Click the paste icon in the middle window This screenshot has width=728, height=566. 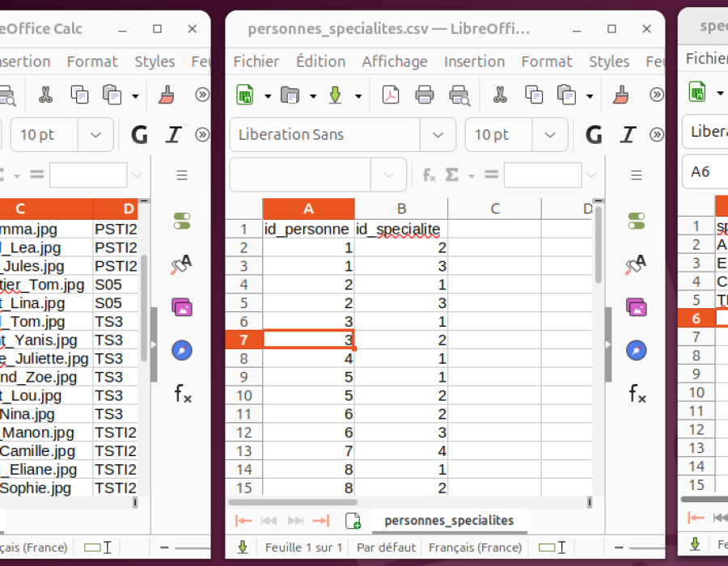click(566, 95)
